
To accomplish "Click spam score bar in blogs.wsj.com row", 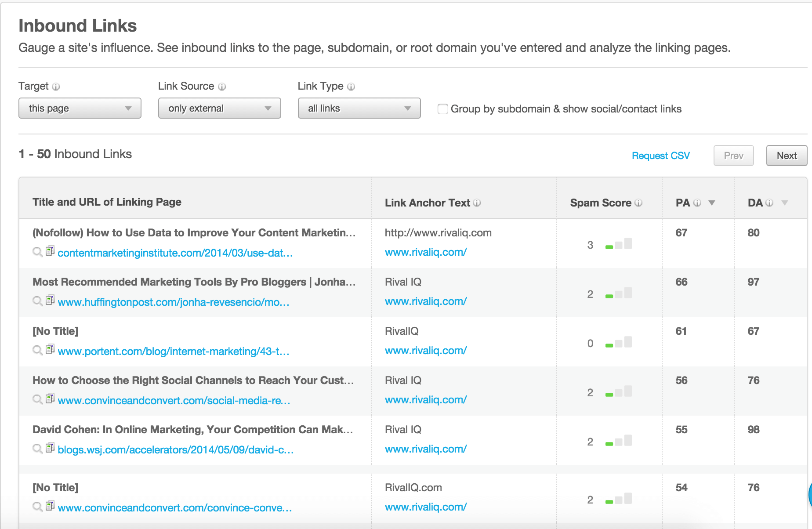I will (619, 441).
